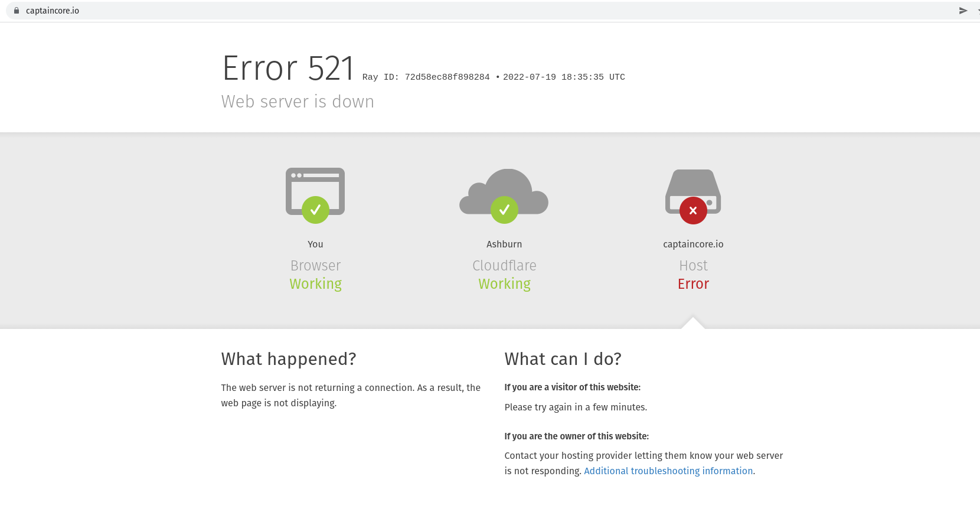Click the 'Web server is down' subtitle
The image size is (980, 512).
[298, 102]
